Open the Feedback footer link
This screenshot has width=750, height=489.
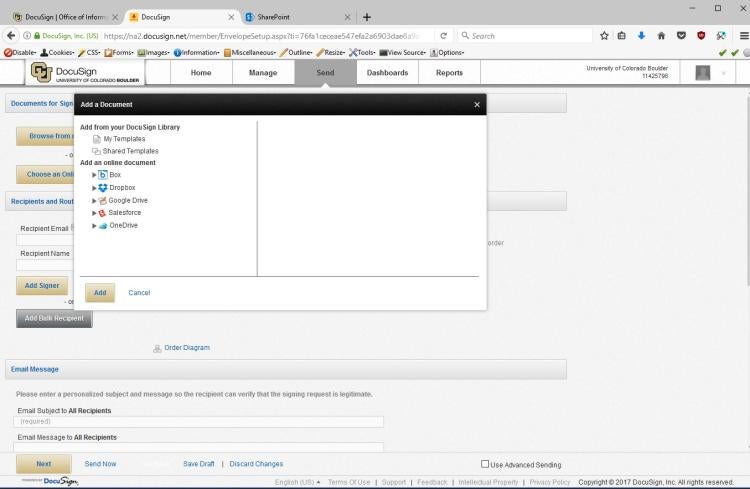tap(432, 482)
